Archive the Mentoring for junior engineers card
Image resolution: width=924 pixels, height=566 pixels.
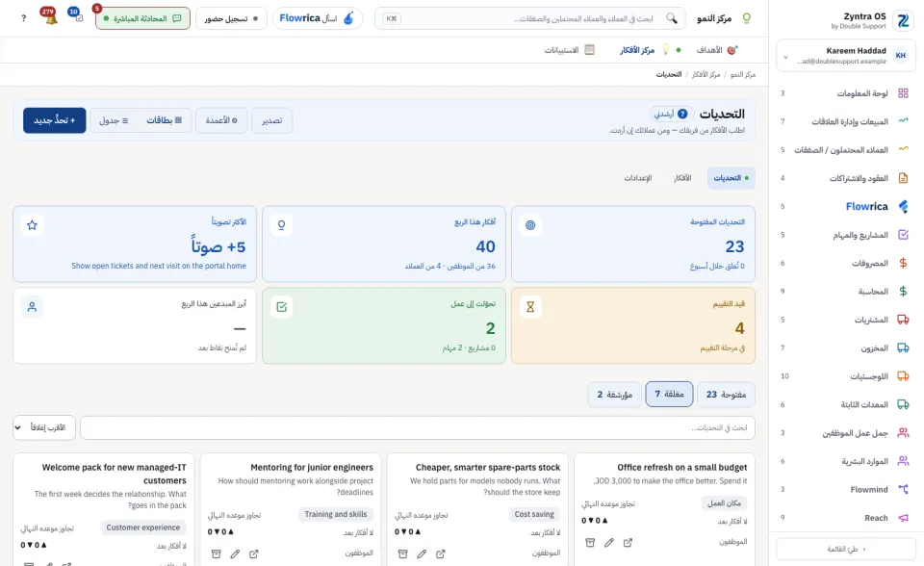tap(217, 554)
